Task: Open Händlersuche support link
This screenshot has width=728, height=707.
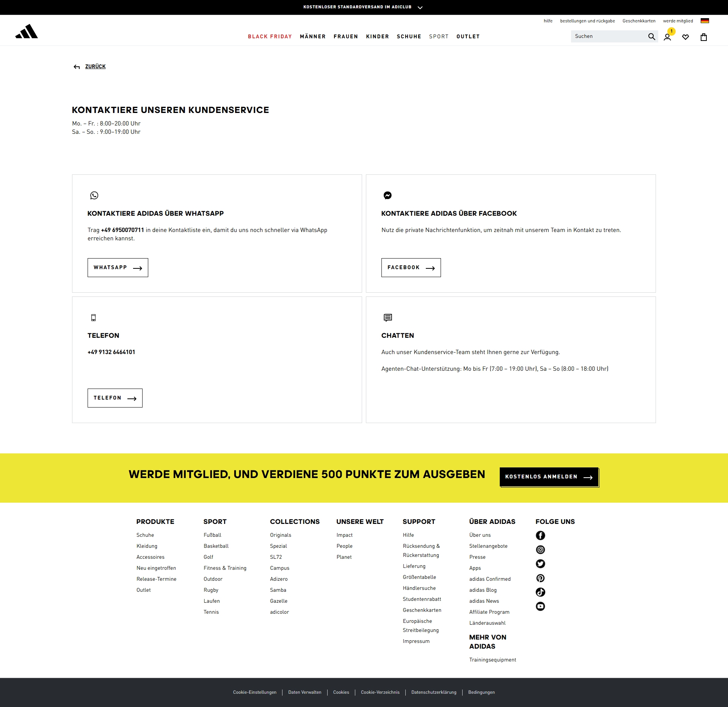Action: pos(419,588)
